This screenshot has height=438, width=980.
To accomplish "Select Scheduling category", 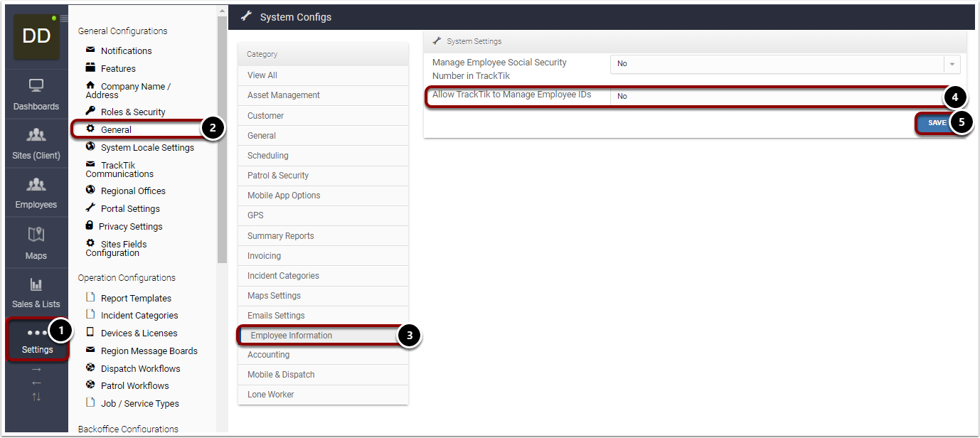I will [x=323, y=156].
